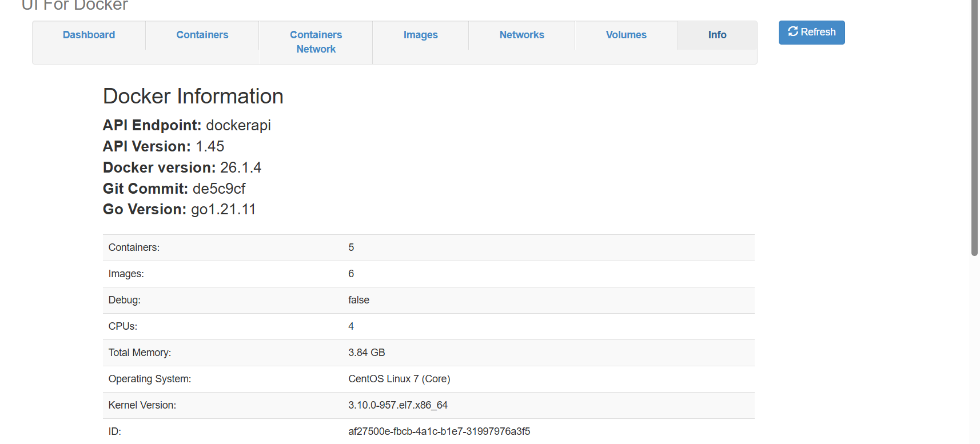Viewport: 980px width, 444px height.
Task: Click the Debug: row label
Action: [x=125, y=300]
